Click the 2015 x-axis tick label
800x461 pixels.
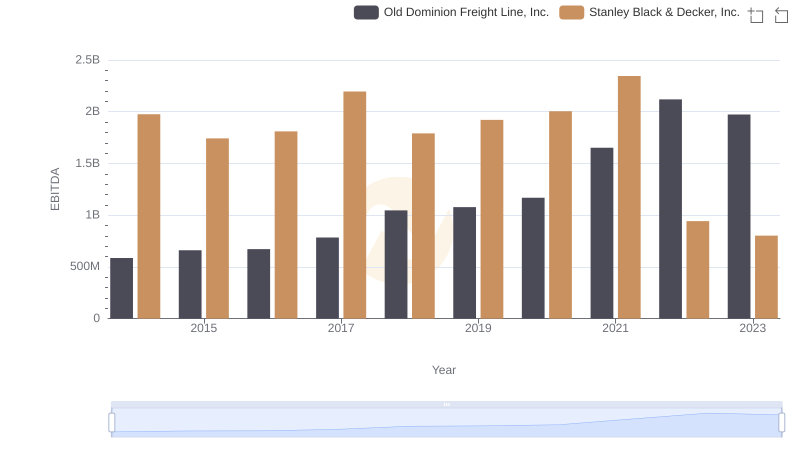coord(203,328)
